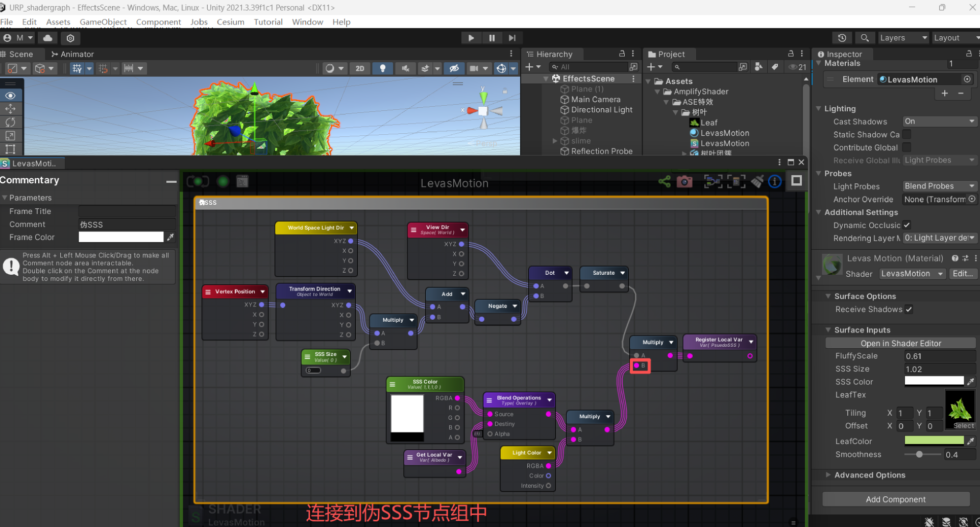
Task: Add a material element with plus button
Action: [945, 93]
